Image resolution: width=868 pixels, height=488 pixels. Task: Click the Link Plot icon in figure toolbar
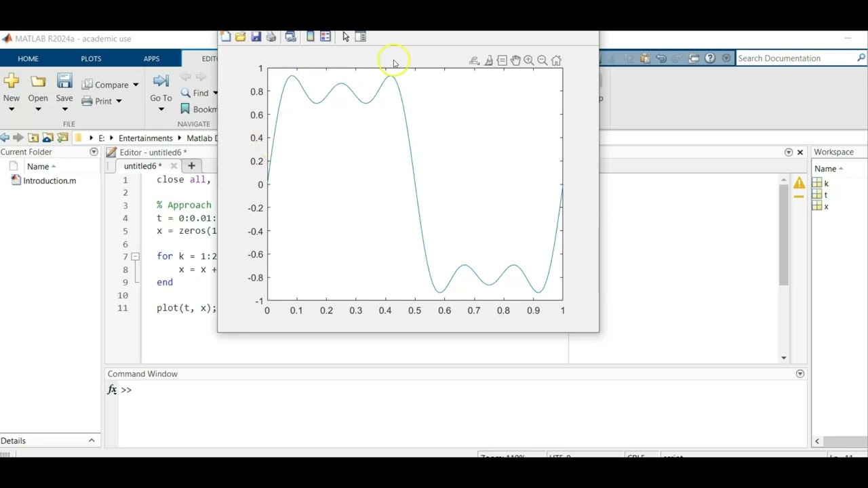point(290,37)
